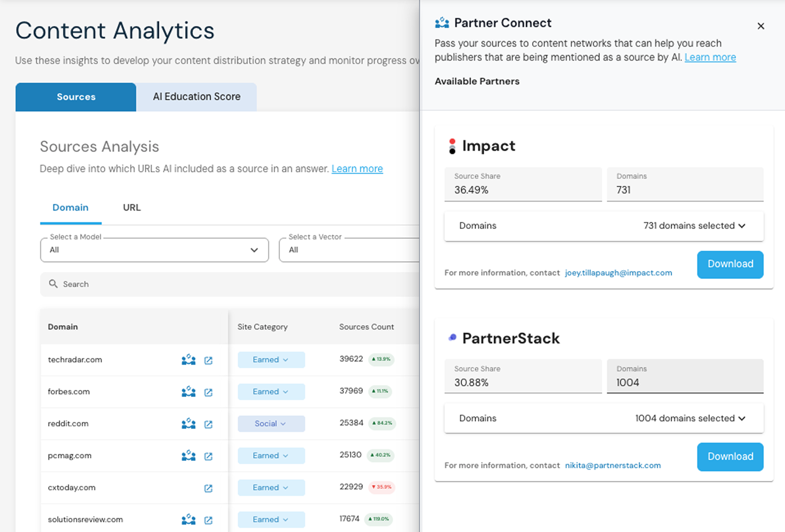Viewport: 785px width, 532px height.
Task: Click the Partner Connect icon for reddit.com
Action: click(188, 423)
